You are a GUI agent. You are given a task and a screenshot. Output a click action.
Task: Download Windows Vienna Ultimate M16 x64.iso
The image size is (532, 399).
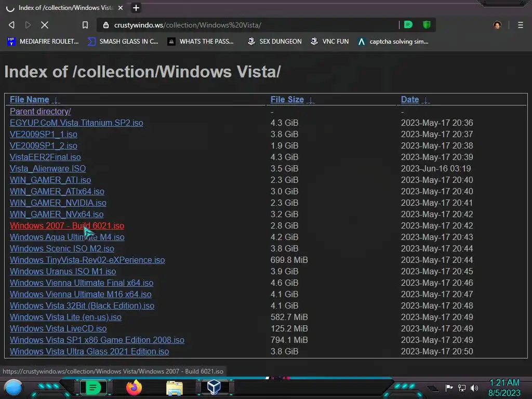(81, 294)
